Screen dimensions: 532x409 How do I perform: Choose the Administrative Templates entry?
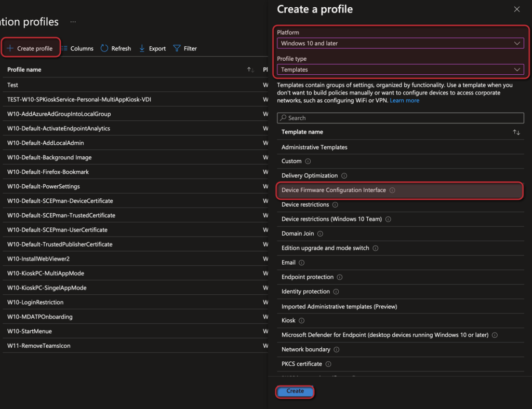[x=314, y=147]
